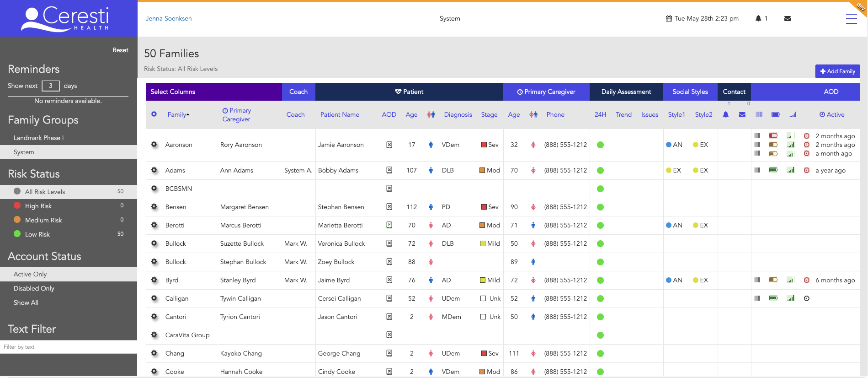Click '6 months ago' in Byrd row
The width and height of the screenshot is (868, 378).
coord(835,280)
